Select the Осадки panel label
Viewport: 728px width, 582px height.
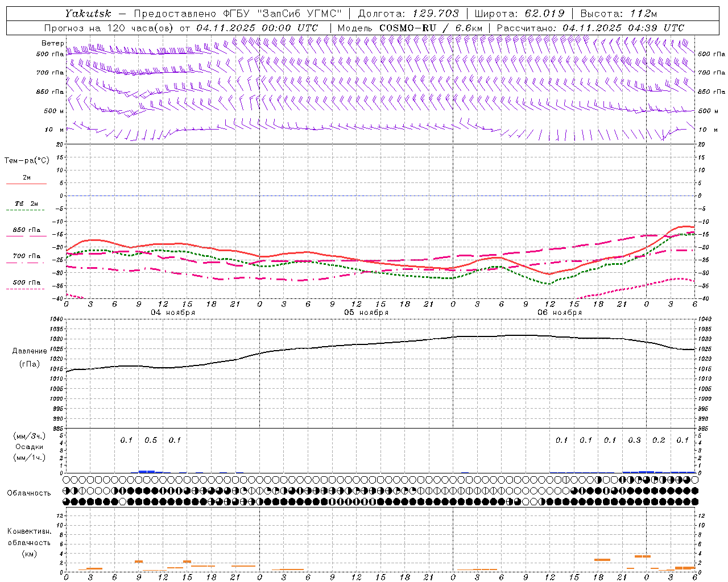[30, 447]
